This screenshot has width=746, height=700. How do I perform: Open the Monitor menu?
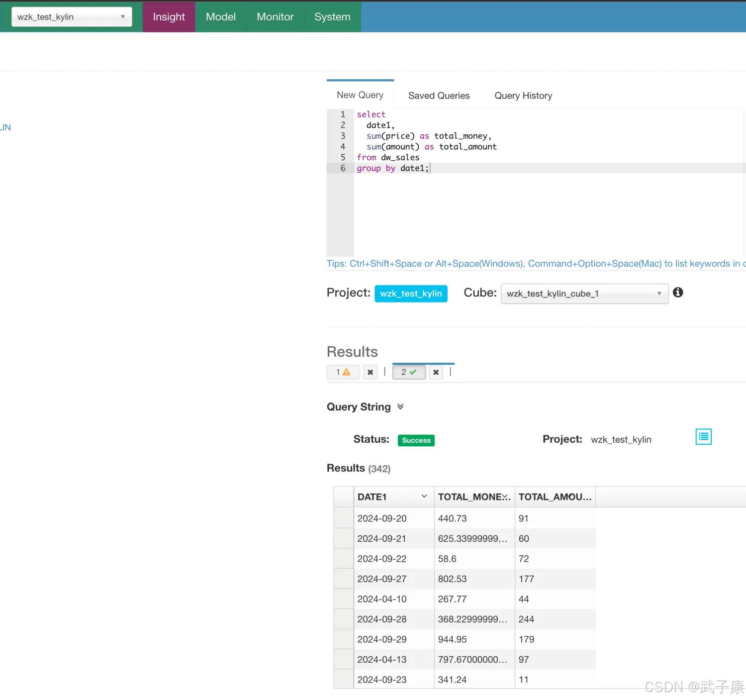point(275,17)
